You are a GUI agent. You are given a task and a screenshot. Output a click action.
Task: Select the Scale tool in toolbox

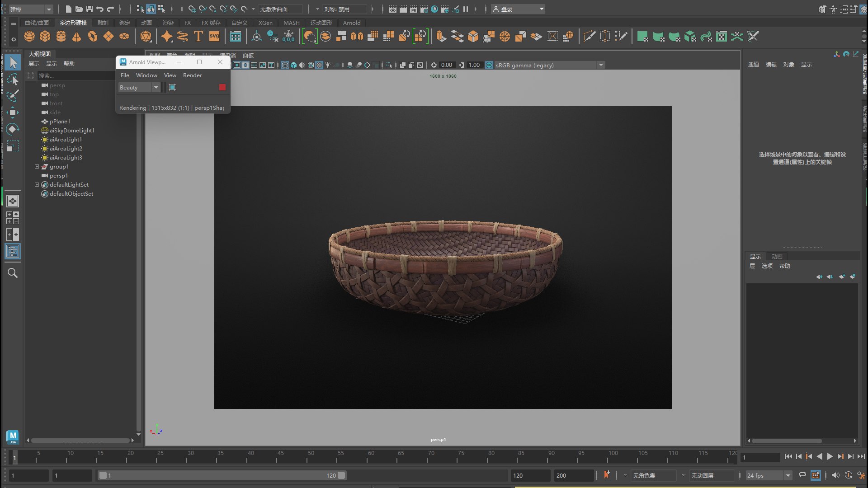[13, 146]
